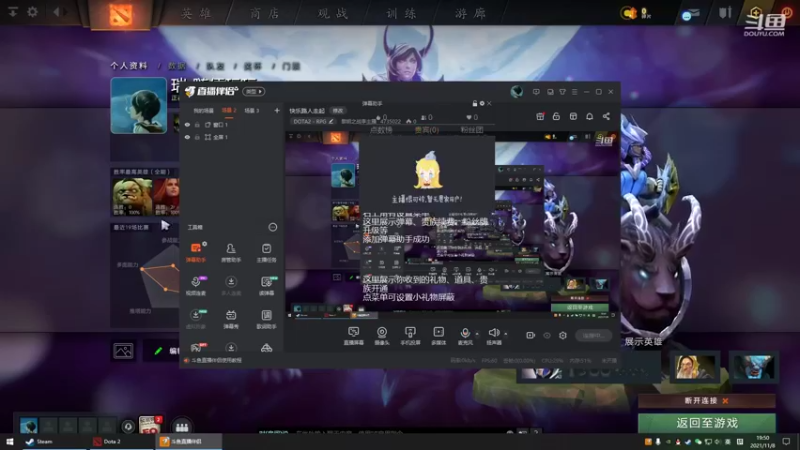Screen dimensions: 800x450
Task: Toggle visibility of 窗口1 source
Action: click(187, 124)
